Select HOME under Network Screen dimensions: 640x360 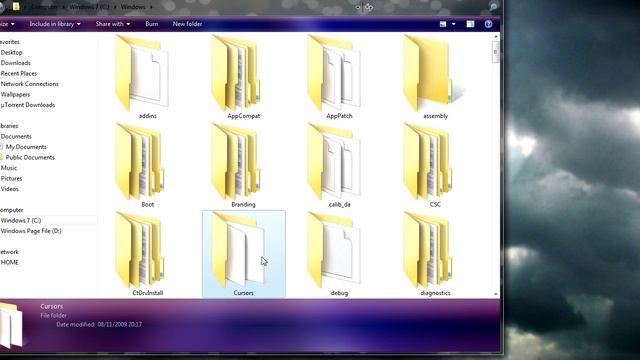click(x=9, y=262)
